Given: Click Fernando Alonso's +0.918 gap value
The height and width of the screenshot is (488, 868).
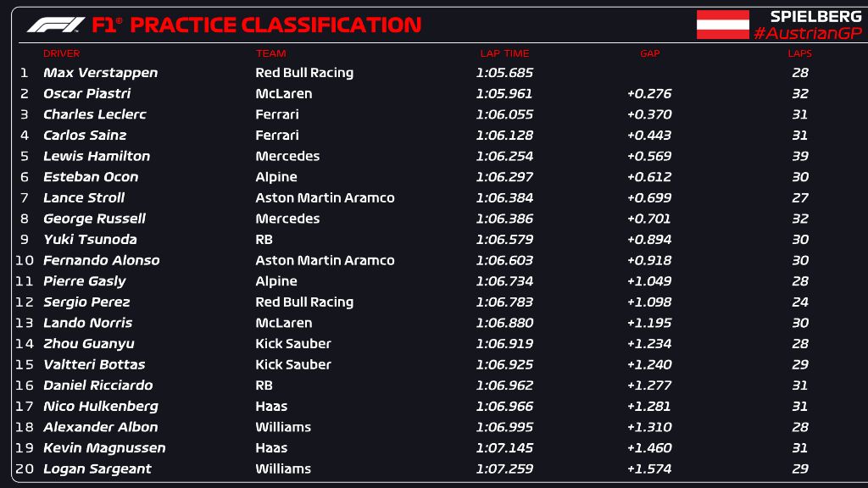Looking at the screenshot, I should tap(648, 260).
